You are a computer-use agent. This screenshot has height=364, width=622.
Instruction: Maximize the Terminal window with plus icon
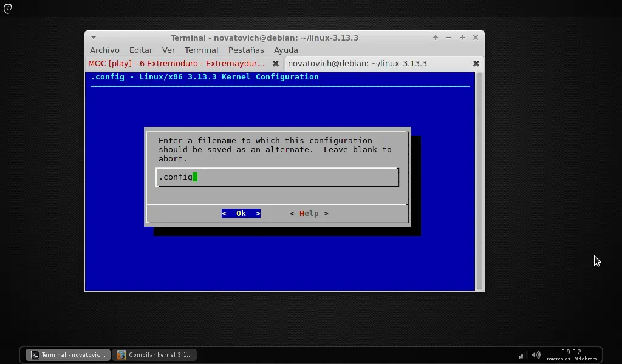462,38
